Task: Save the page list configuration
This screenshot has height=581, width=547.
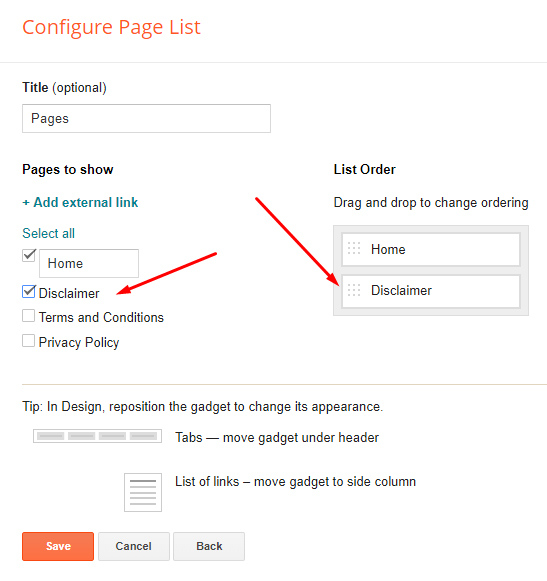Action: tap(58, 546)
